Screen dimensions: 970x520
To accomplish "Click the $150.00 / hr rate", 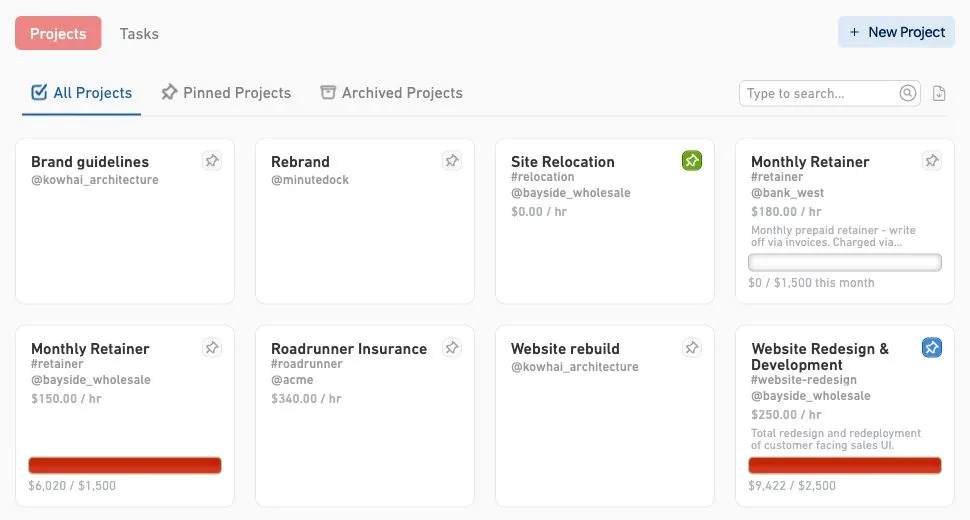I will (66, 399).
